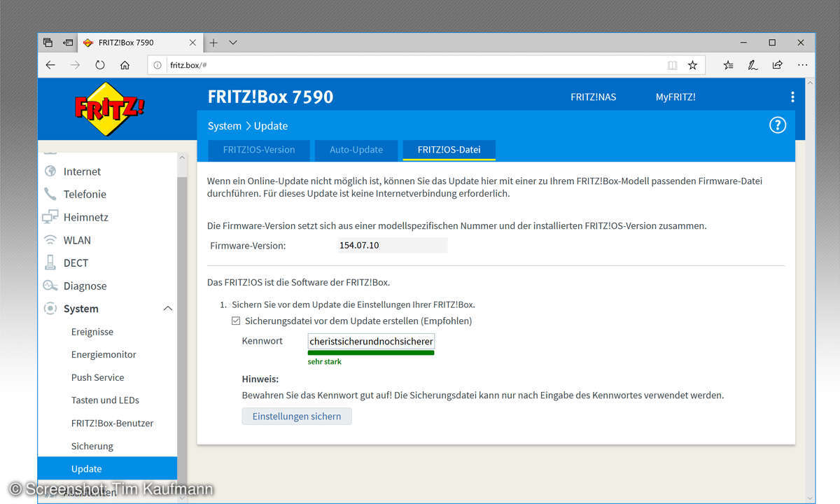
Task: Open the help question mark icon
Action: pyautogui.click(x=777, y=125)
